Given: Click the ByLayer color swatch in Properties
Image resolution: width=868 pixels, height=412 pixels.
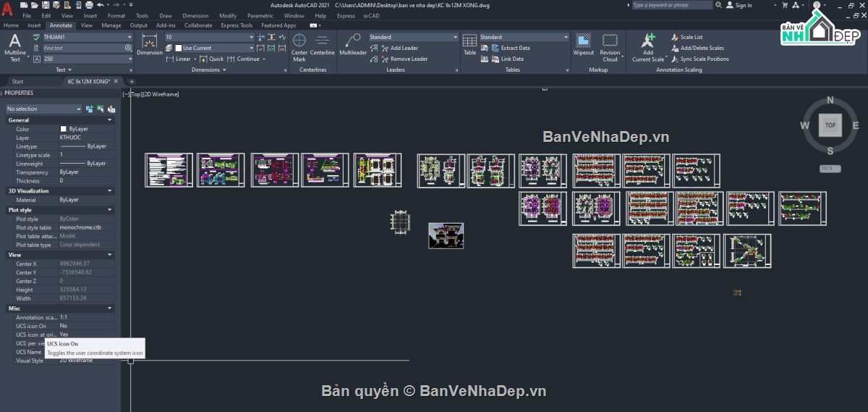Looking at the screenshot, I should [x=63, y=129].
